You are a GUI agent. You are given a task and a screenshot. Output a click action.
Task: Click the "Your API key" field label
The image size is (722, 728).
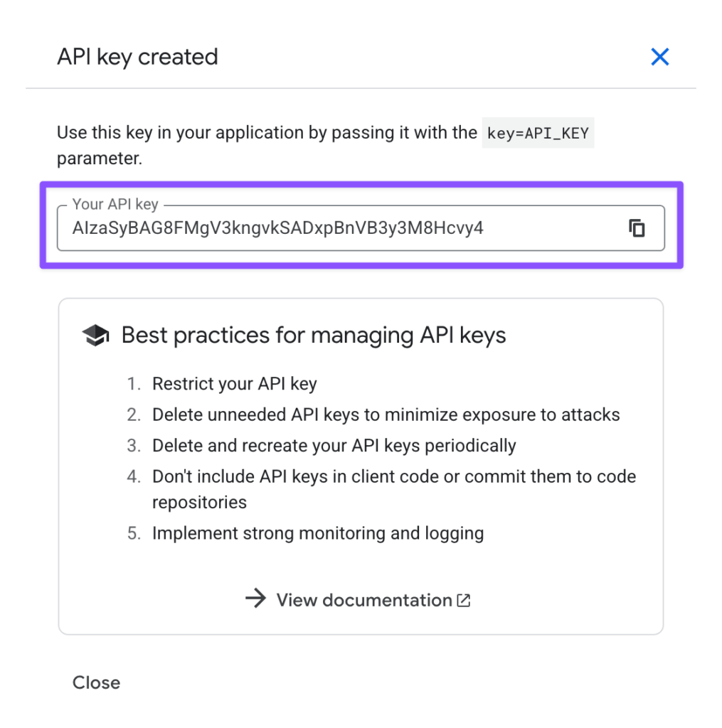tap(115, 205)
